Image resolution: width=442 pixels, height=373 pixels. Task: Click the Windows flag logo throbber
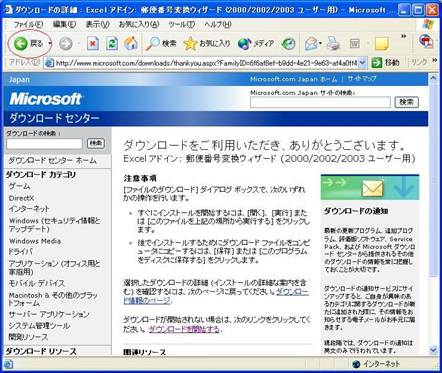[x=428, y=24]
